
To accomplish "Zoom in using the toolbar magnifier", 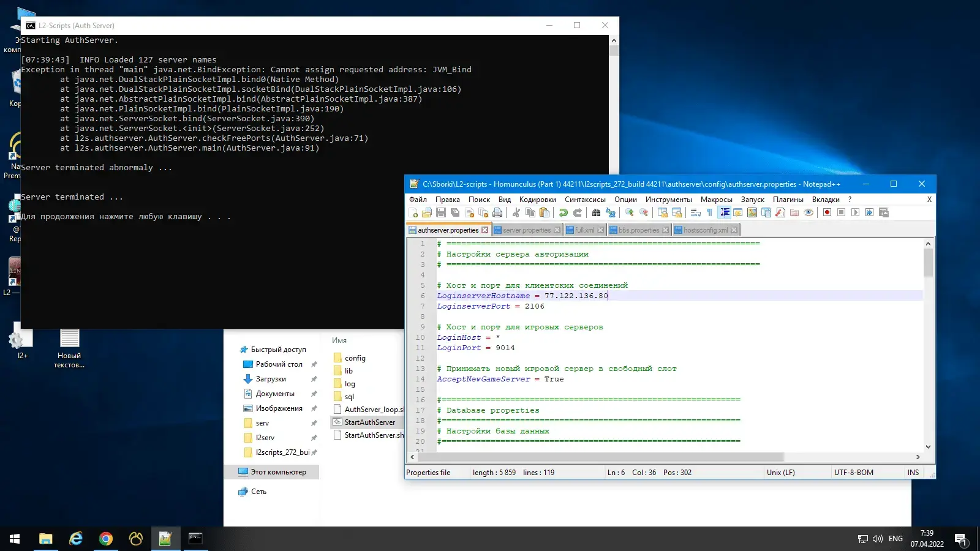I will [x=630, y=212].
